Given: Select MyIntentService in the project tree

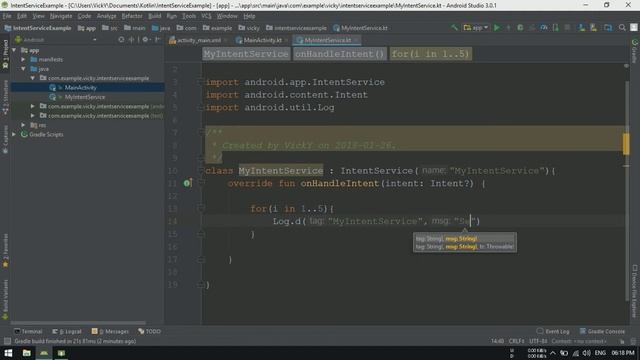Looking at the screenshot, I should click(x=84, y=97).
